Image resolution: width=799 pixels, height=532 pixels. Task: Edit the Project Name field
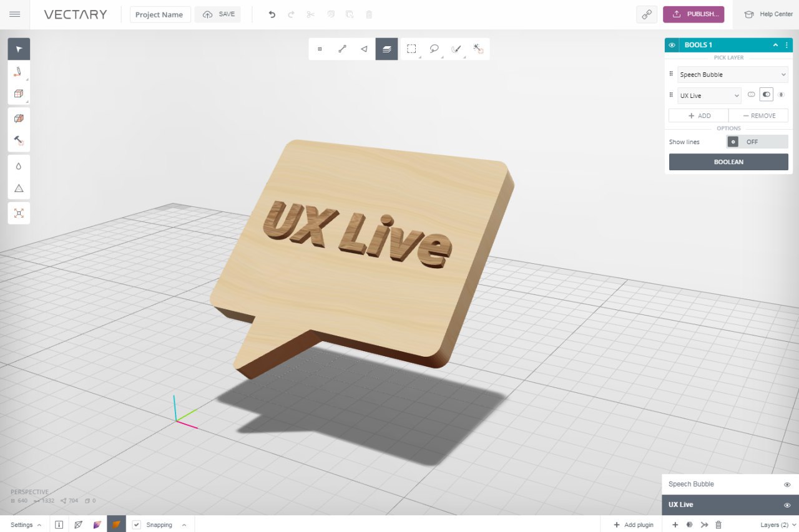[x=160, y=14]
